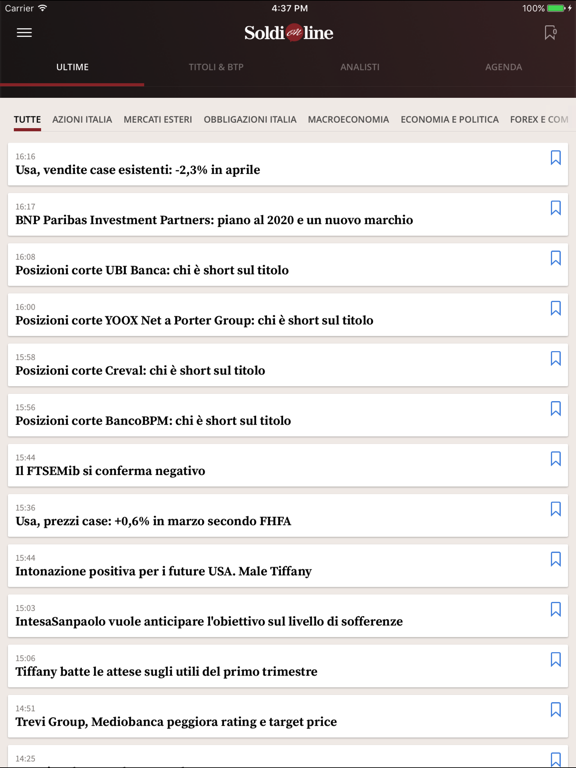Bookmark 'Usa, prezzi case' FHFA article
The height and width of the screenshot is (768, 576).
click(x=555, y=509)
